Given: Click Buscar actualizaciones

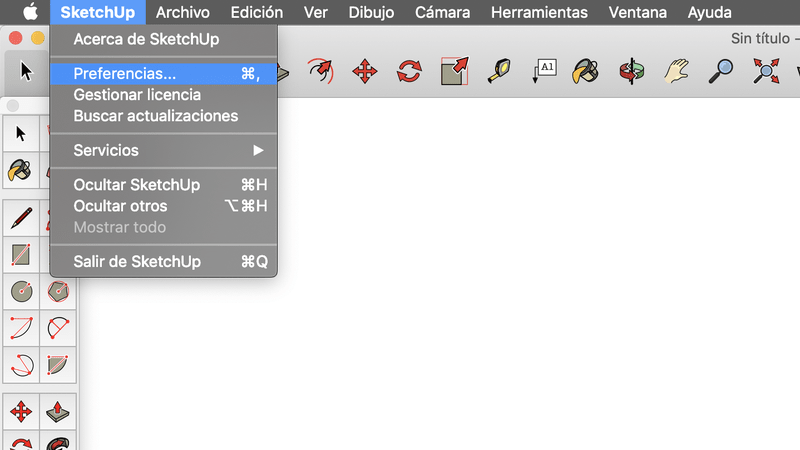Looking at the screenshot, I should coord(164,116).
